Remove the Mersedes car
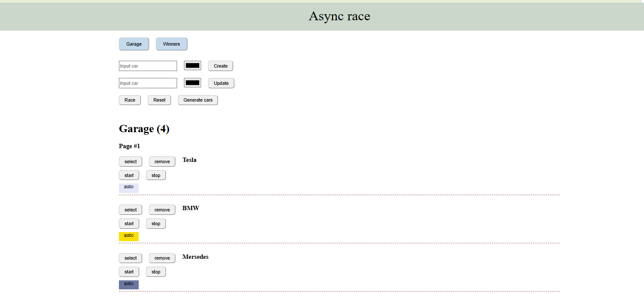Viewport: 644px width, 301px height. coord(162,258)
